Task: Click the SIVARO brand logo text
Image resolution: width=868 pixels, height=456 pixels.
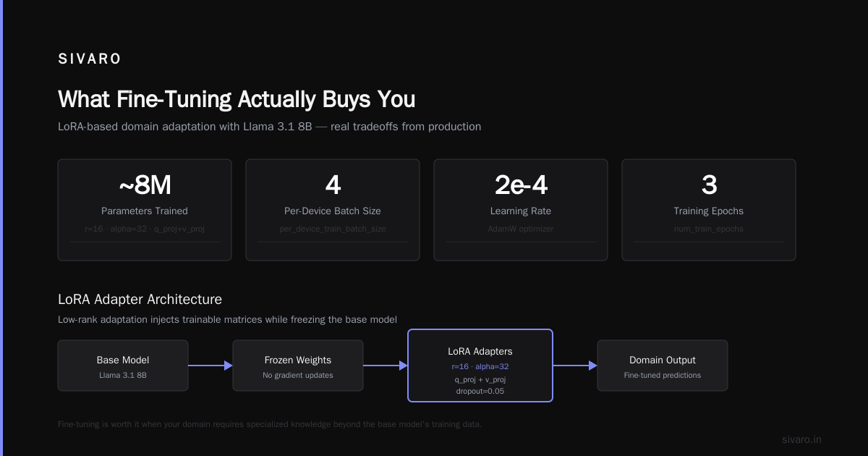Action: coord(90,59)
